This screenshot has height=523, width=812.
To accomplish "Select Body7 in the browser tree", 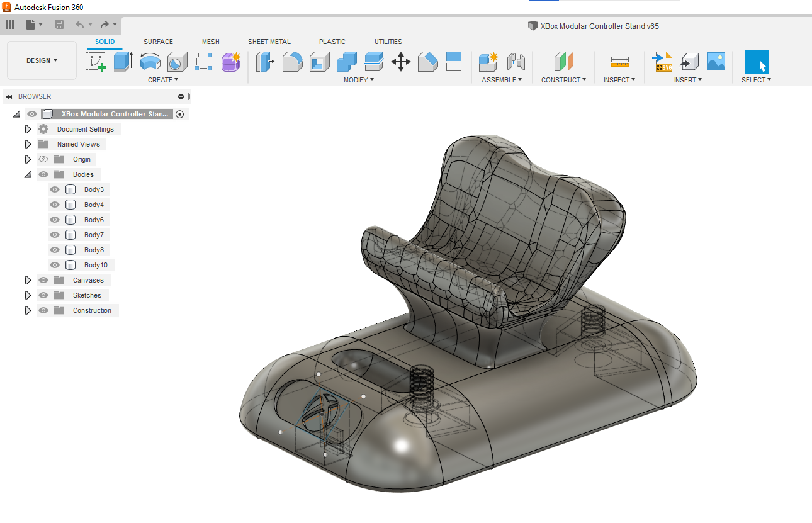I will (x=94, y=235).
